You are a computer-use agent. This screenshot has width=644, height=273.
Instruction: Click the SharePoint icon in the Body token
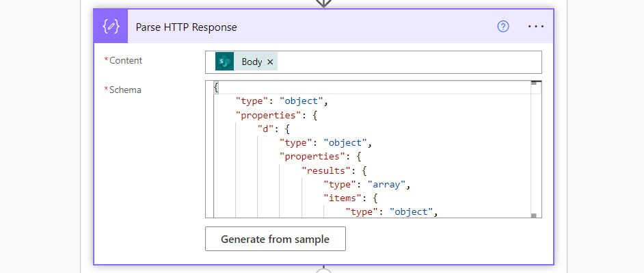225,62
